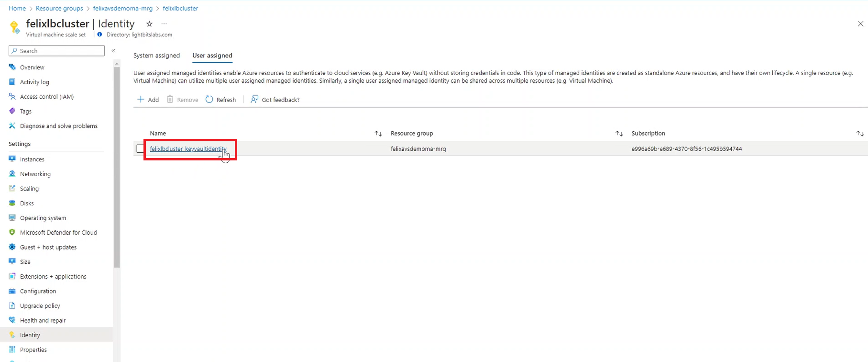Screen dimensions: 868x362
Task: Focus the sidebar Search box
Action: [56, 51]
